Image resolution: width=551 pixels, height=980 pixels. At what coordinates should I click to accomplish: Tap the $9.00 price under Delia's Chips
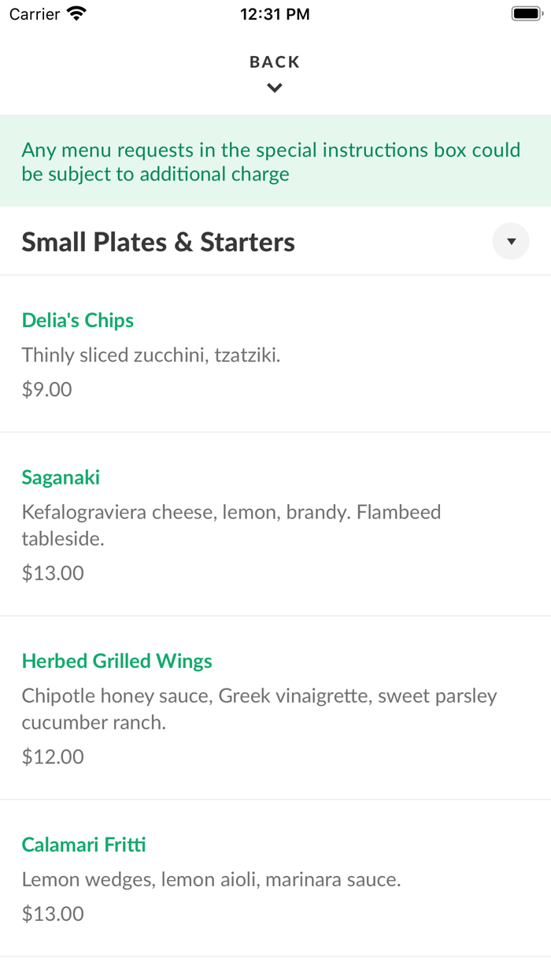pos(46,388)
